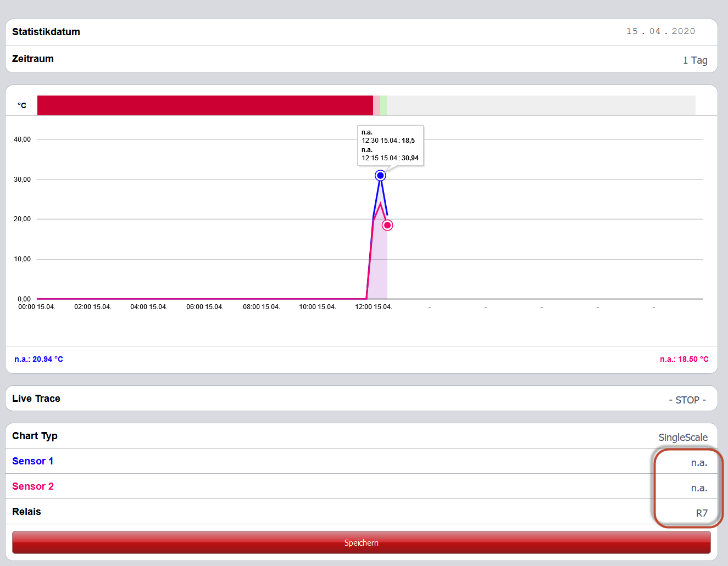Open the Zeitraum selector showing 1 Tag
This screenshot has height=566, width=728.
coord(695,60)
